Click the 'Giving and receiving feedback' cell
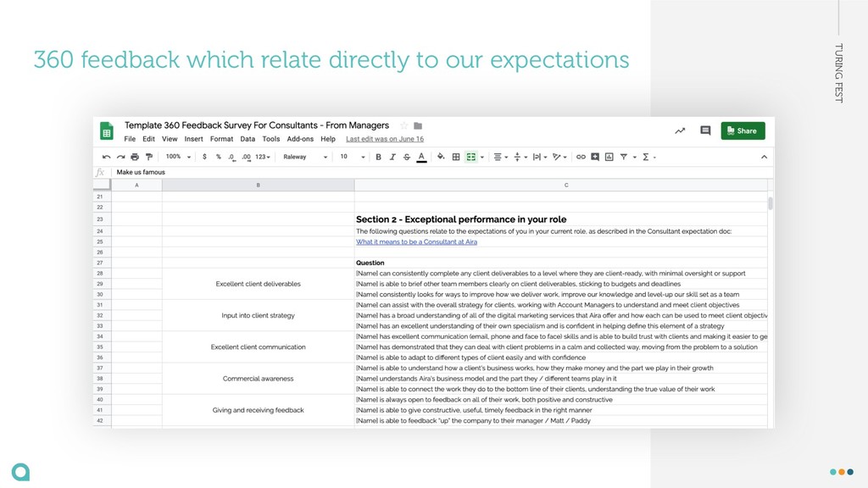The width and height of the screenshot is (868, 488). 258,410
